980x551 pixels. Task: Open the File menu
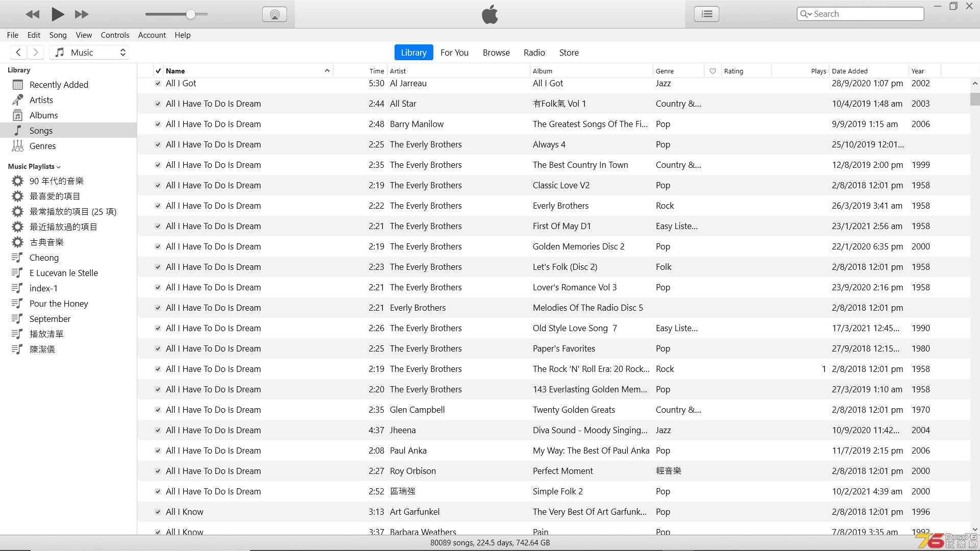(x=13, y=35)
